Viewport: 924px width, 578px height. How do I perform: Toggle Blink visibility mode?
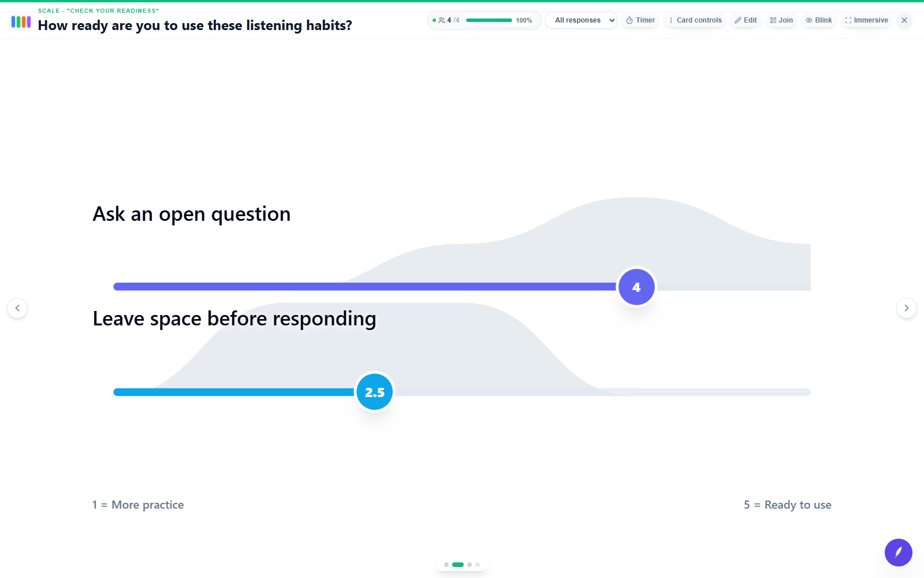(x=819, y=20)
